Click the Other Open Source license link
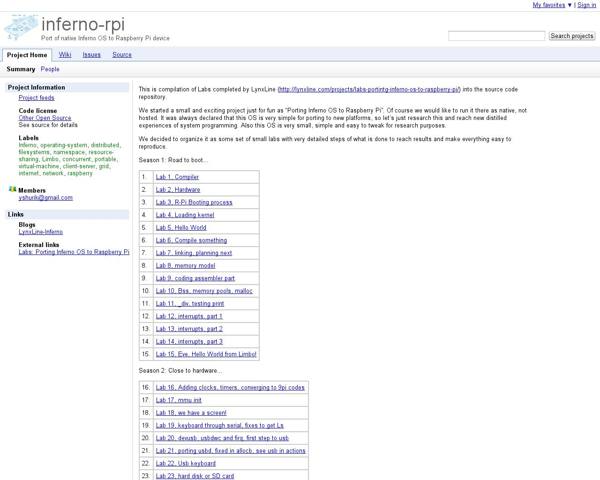600x480 pixels. (x=45, y=118)
